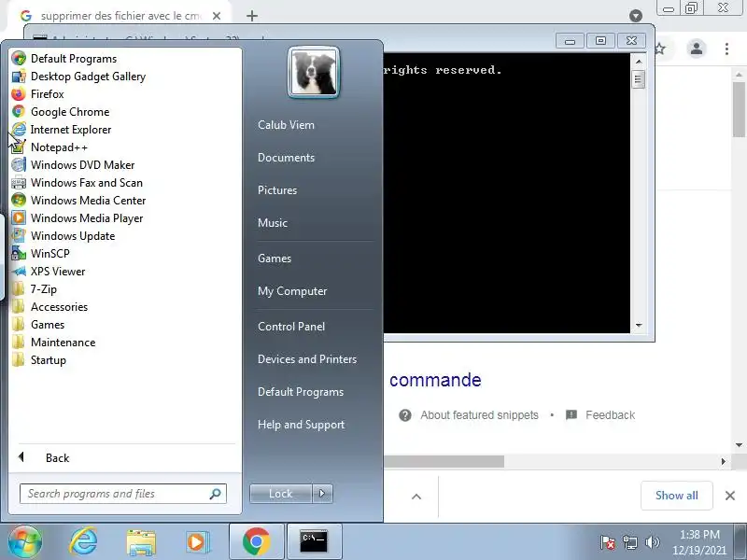Open Help and Support
This screenshot has width=747, height=560.
point(301,425)
